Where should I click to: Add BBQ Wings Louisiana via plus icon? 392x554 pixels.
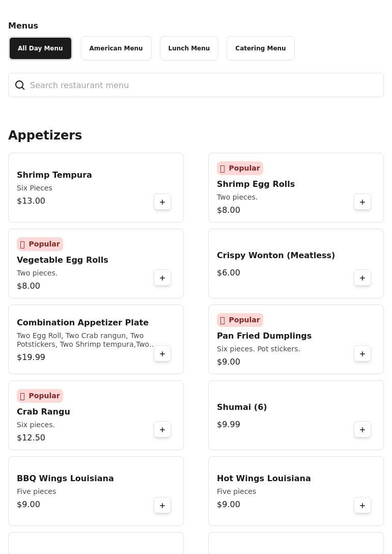click(x=162, y=506)
